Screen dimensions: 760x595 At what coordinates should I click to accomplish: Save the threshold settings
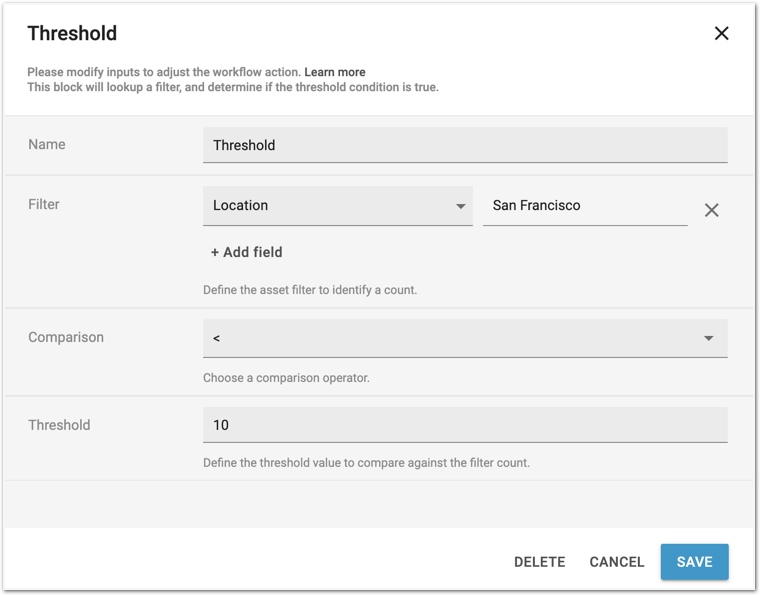click(x=694, y=562)
